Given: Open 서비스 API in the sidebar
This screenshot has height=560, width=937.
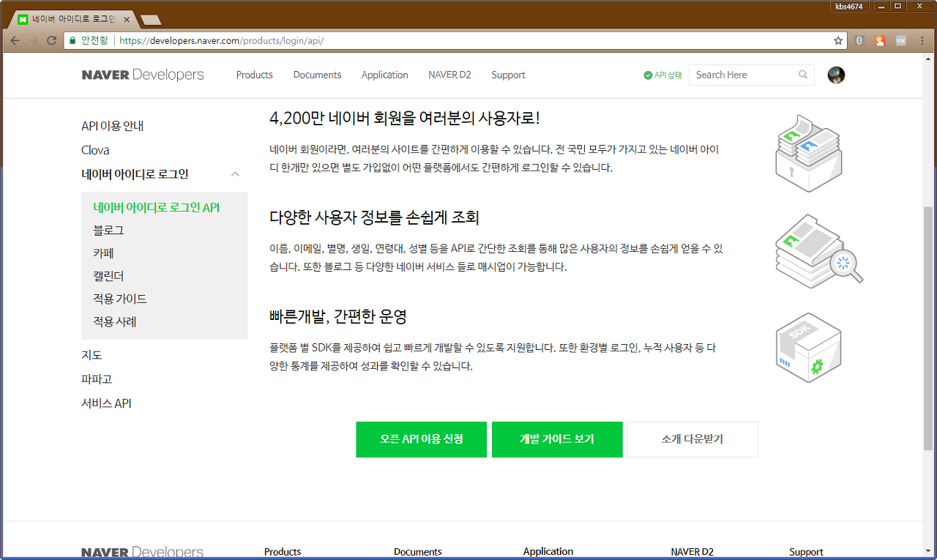Looking at the screenshot, I should [106, 403].
